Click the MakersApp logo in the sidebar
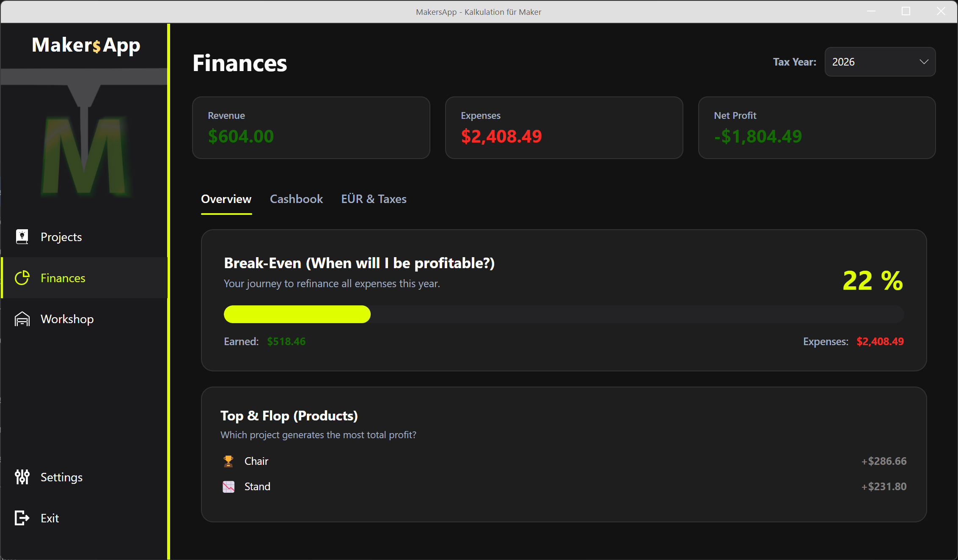The height and width of the screenshot is (560, 958). (x=86, y=45)
